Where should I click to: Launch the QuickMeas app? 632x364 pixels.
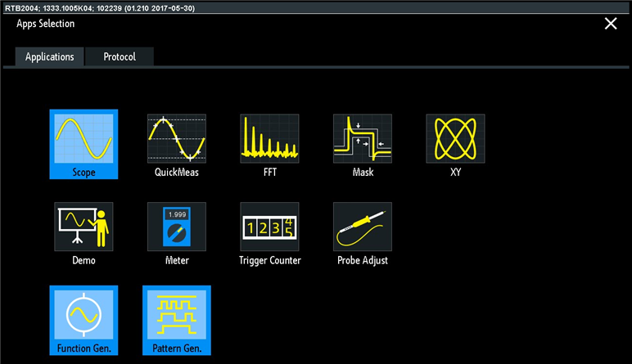(177, 144)
